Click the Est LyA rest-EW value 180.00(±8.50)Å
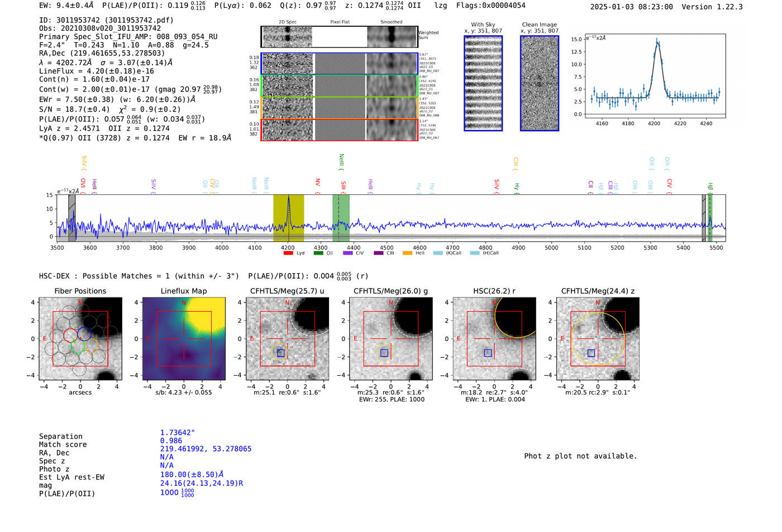This screenshot has height=532, width=782. click(192, 475)
